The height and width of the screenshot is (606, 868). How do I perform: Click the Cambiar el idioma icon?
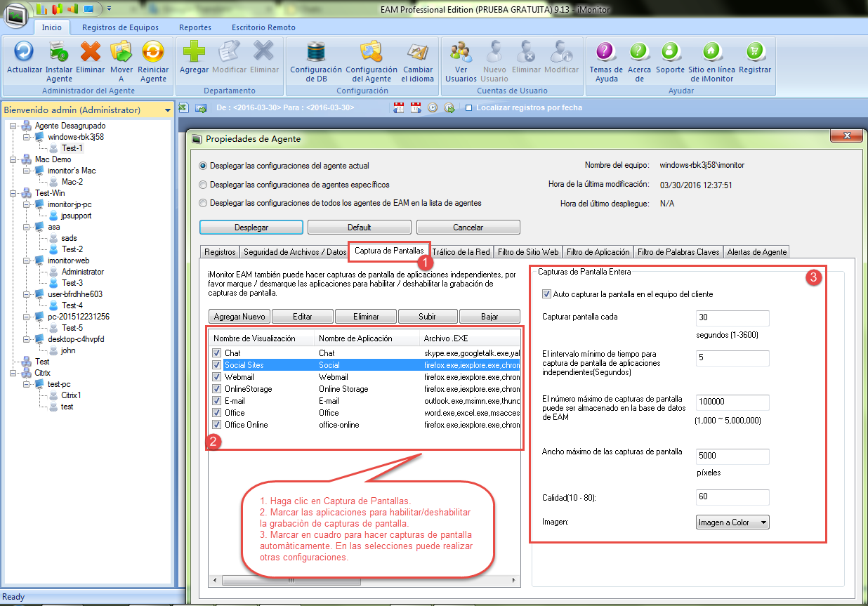pos(417,53)
